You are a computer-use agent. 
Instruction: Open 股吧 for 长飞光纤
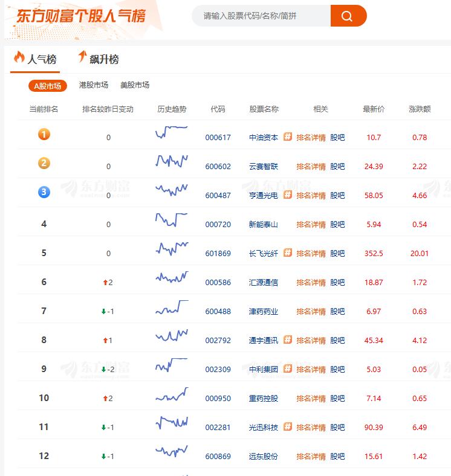coord(337,254)
